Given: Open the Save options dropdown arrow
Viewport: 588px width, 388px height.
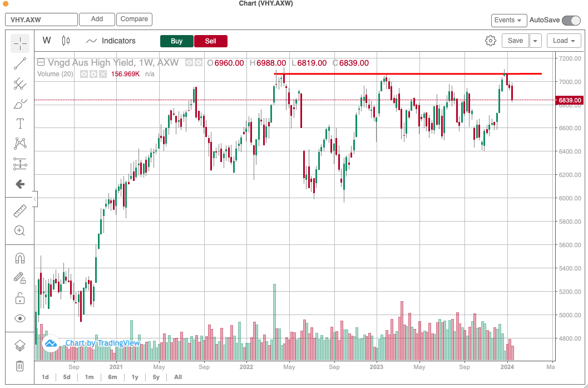Looking at the screenshot, I should (536, 41).
